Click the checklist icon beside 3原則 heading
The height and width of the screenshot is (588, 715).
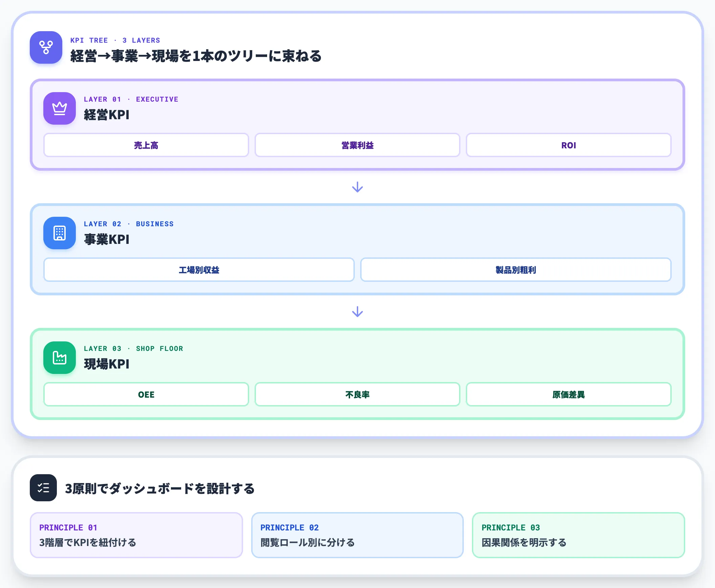point(43,488)
